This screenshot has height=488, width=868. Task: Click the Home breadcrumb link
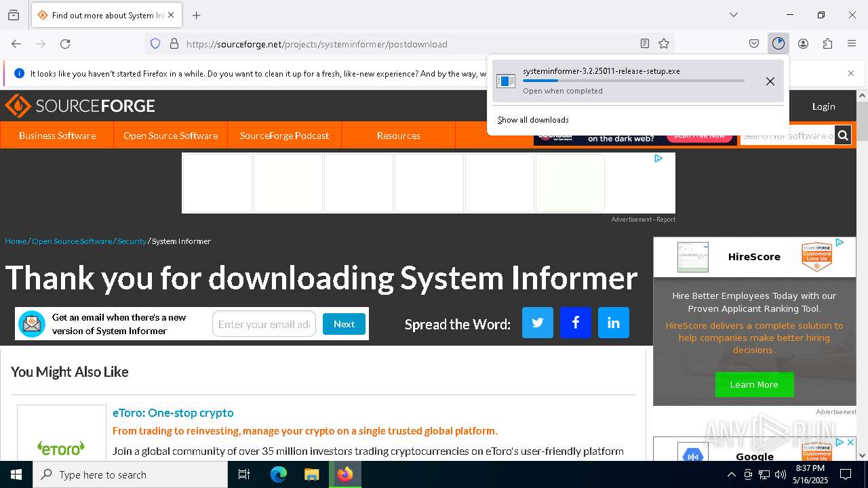tap(16, 241)
